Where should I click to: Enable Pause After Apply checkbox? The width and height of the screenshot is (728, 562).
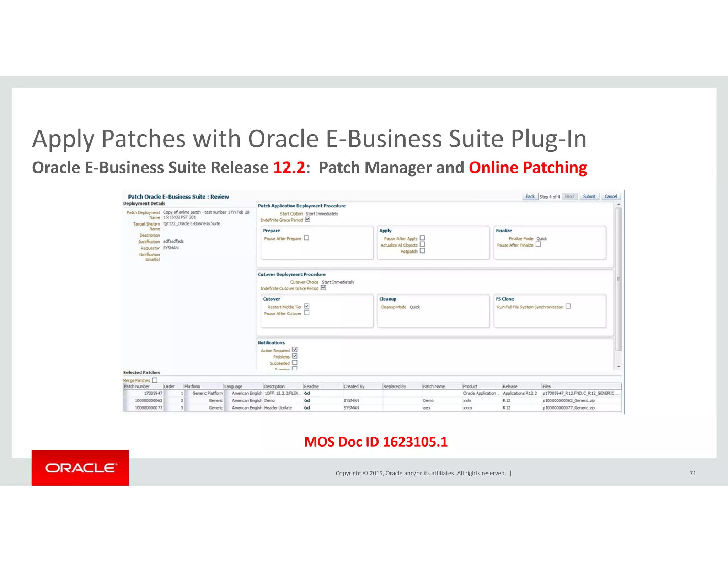tap(422, 238)
